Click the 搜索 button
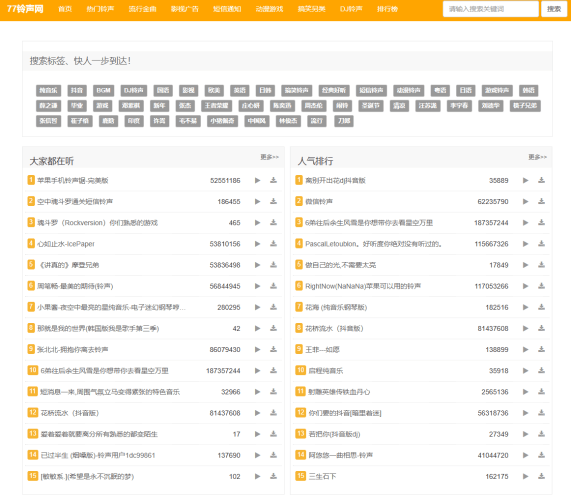The image size is (571, 500). (554, 9)
